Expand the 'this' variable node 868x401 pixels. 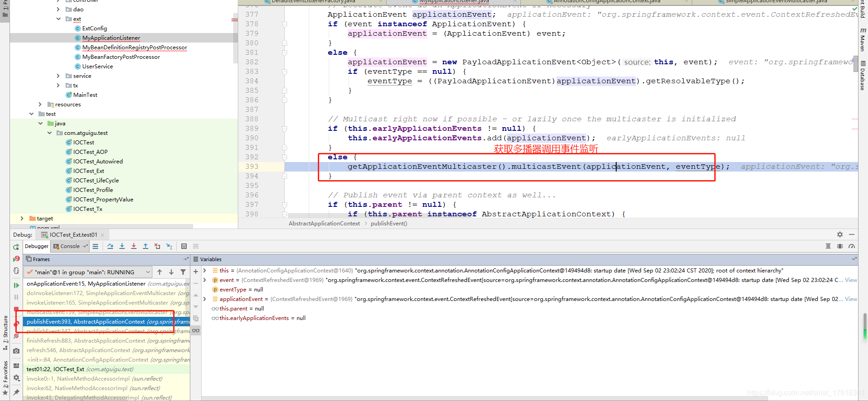(205, 270)
